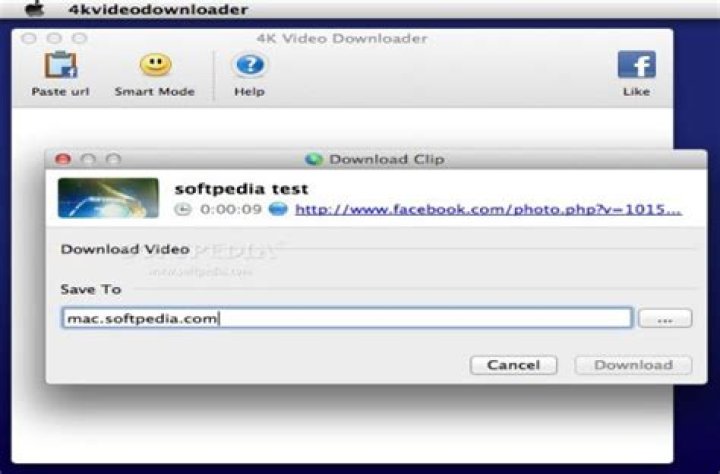Click the 0:00:09 duration text
The height and width of the screenshot is (474, 720).
coord(231,209)
